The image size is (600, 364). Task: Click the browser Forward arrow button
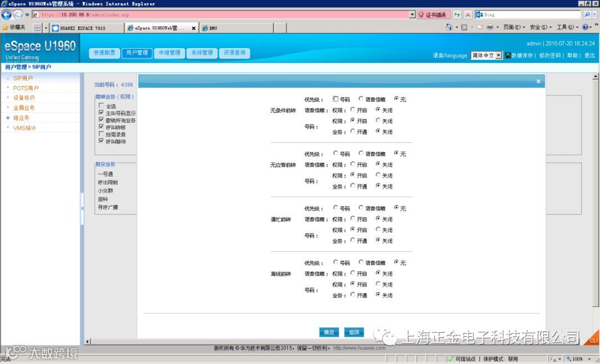[x=18, y=15]
